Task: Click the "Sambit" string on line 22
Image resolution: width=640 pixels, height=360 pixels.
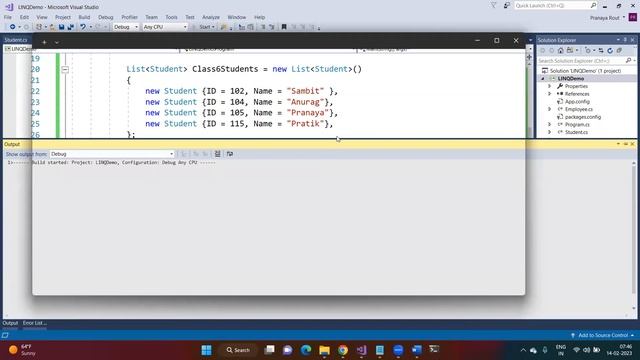Action: pos(305,91)
